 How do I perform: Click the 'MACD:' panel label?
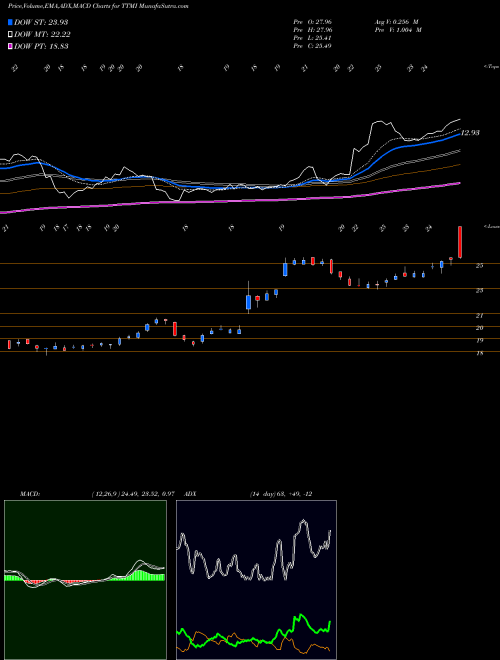(30, 494)
